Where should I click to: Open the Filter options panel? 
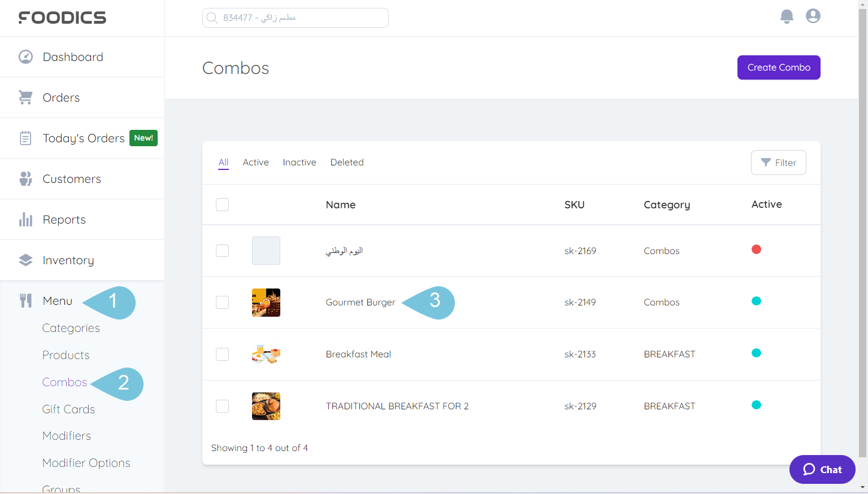[x=779, y=163]
